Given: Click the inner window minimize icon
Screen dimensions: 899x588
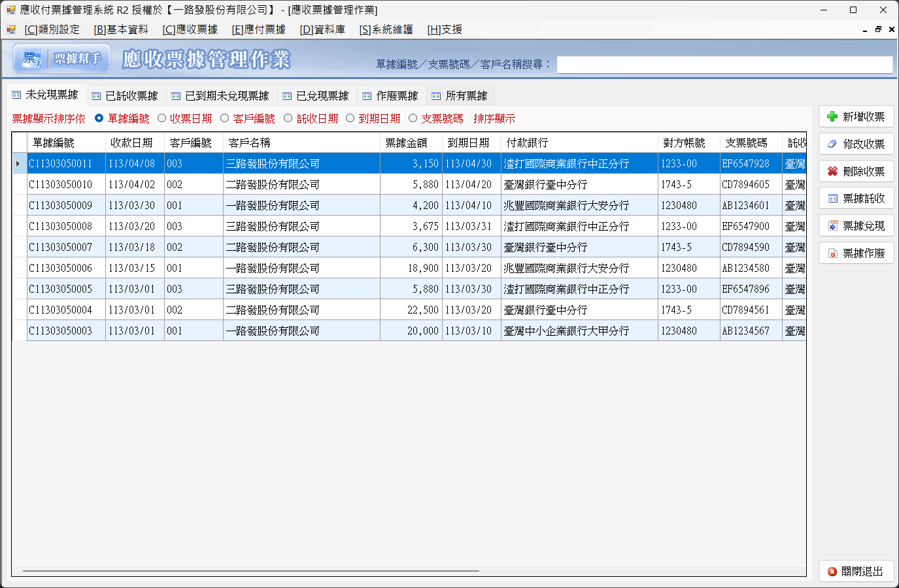Looking at the screenshot, I should click(x=865, y=30).
